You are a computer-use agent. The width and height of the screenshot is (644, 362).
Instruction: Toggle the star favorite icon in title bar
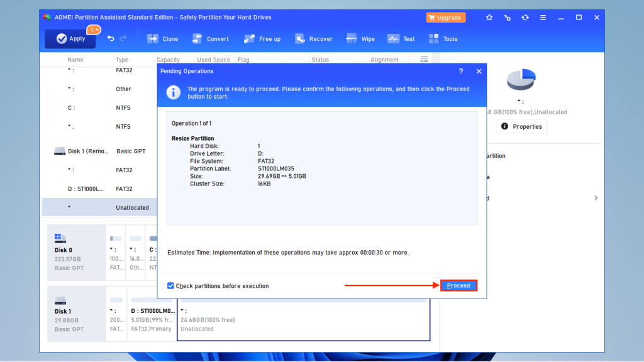489,18
